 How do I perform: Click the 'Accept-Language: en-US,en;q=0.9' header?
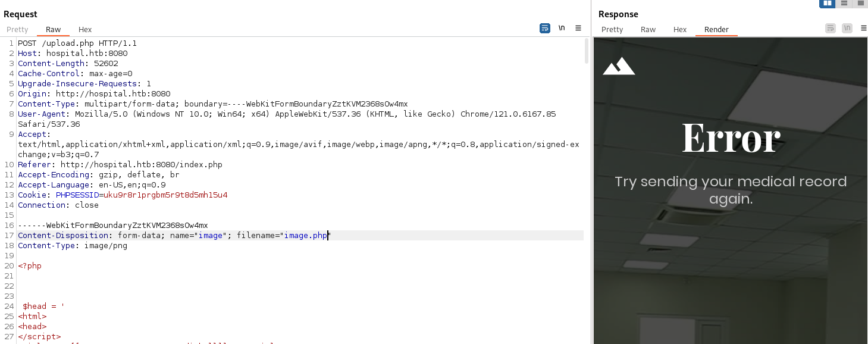pyautogui.click(x=92, y=185)
